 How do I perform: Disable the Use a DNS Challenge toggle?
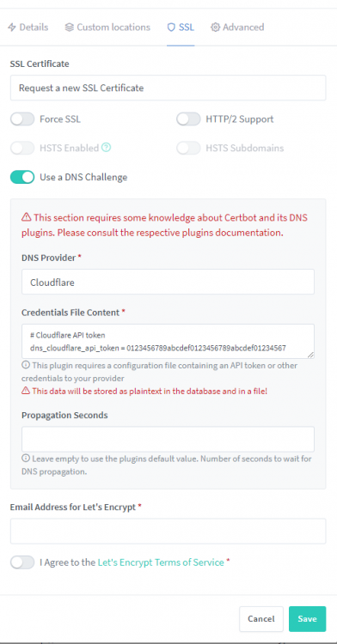[x=22, y=177]
